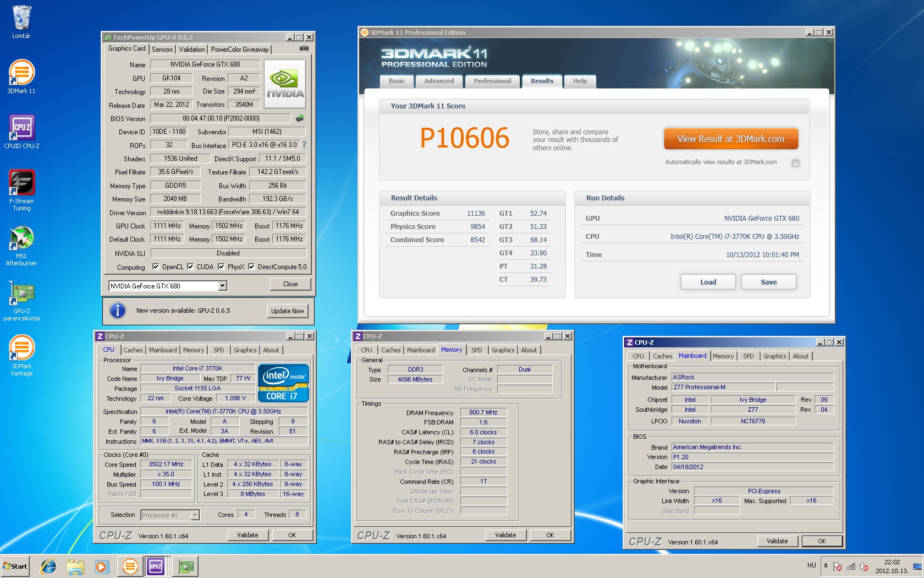Select the 3DMark Vantage desktop shortcut
The image size is (924, 578).
[21, 356]
